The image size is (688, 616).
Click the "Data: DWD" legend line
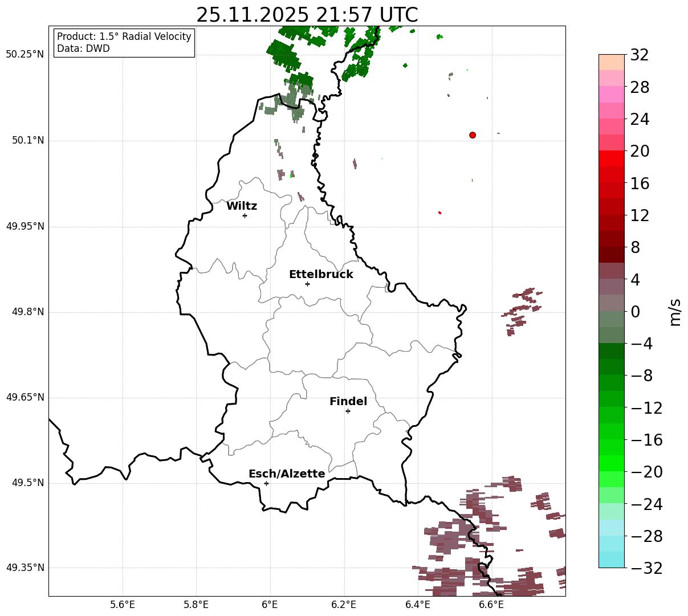tap(83, 48)
